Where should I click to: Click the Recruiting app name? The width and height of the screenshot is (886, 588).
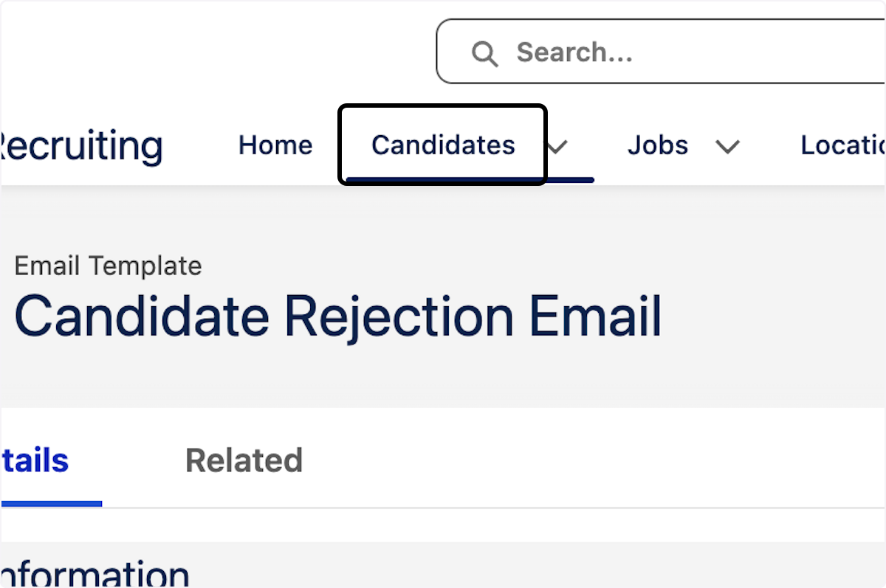coord(81,145)
